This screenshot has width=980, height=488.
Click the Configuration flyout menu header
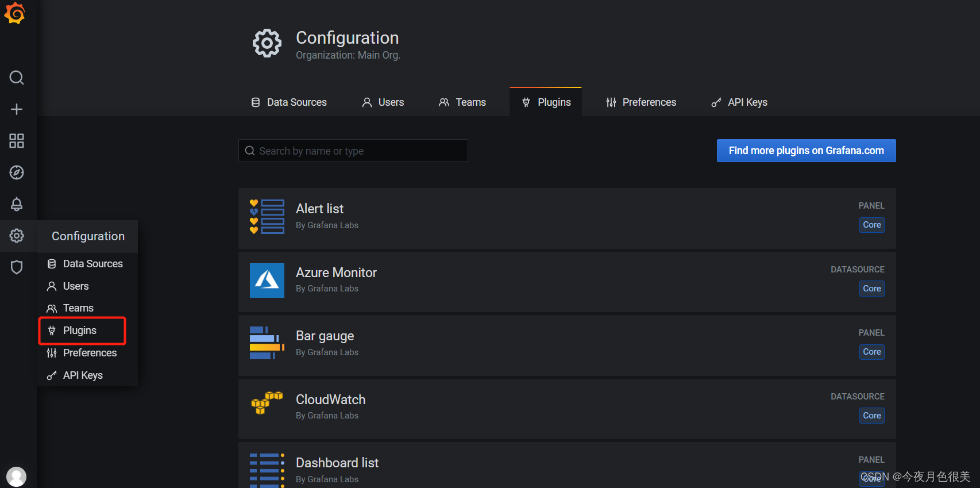(88, 236)
